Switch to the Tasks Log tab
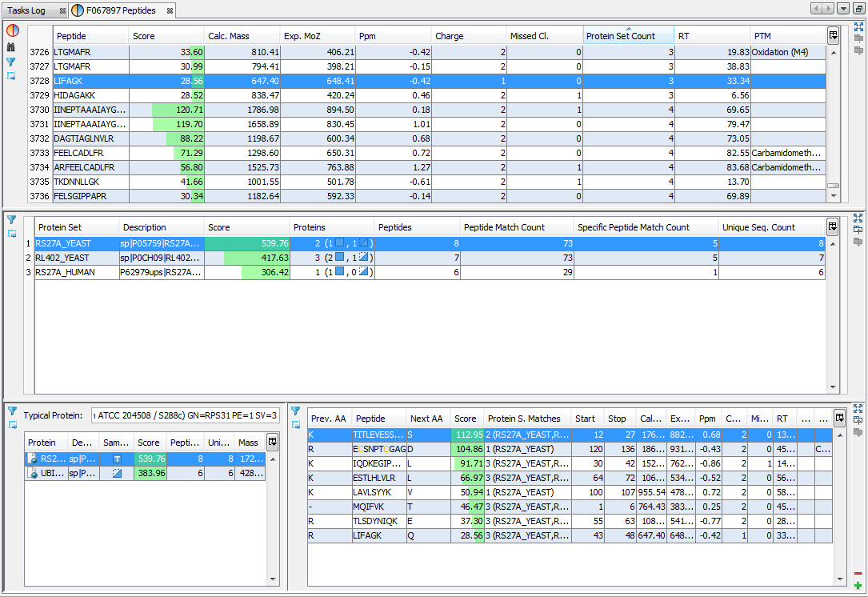 coord(27,10)
